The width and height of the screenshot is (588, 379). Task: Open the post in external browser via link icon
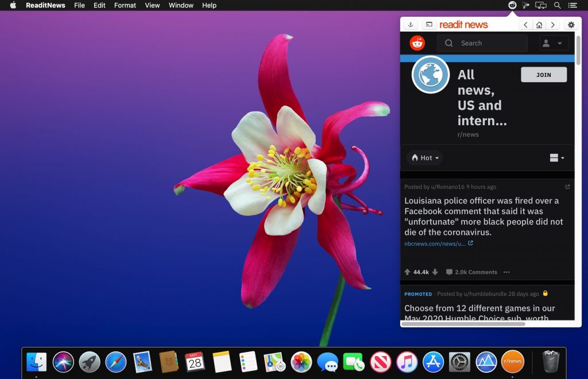(567, 187)
